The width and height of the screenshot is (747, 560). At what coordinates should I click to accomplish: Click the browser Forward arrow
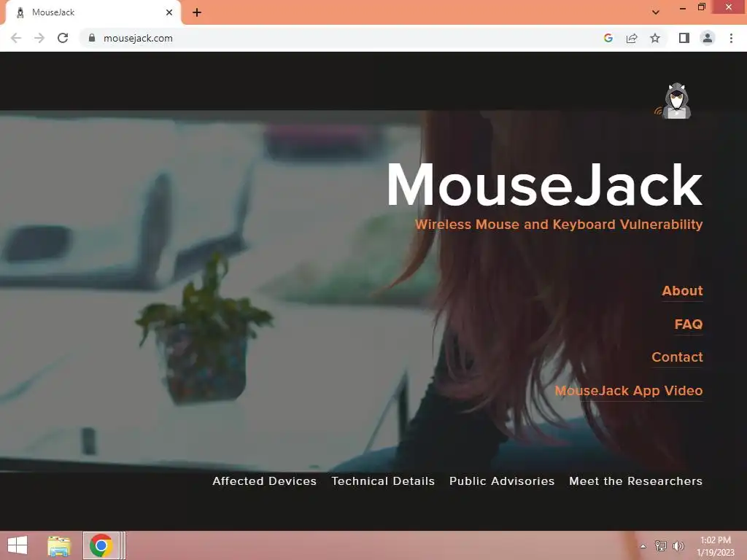click(x=39, y=38)
